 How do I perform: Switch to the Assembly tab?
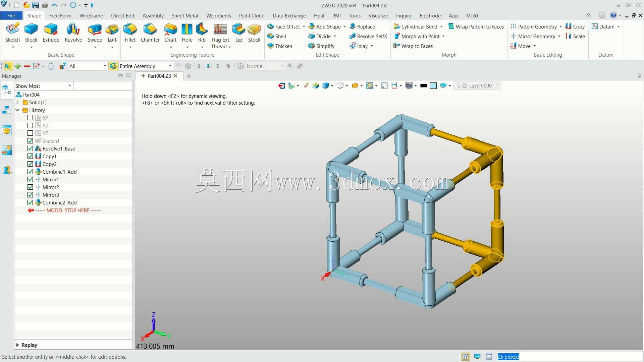(153, 15)
